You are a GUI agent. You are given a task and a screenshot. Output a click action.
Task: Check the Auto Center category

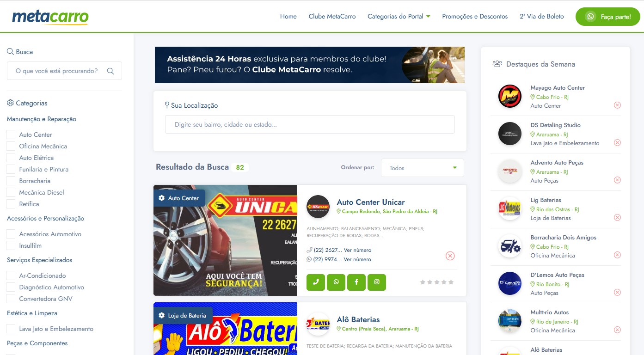11,135
